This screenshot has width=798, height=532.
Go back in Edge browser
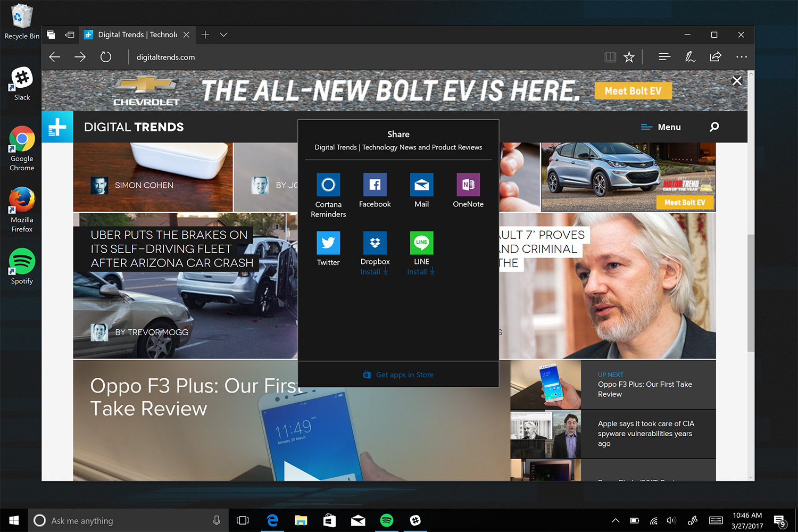coord(55,57)
